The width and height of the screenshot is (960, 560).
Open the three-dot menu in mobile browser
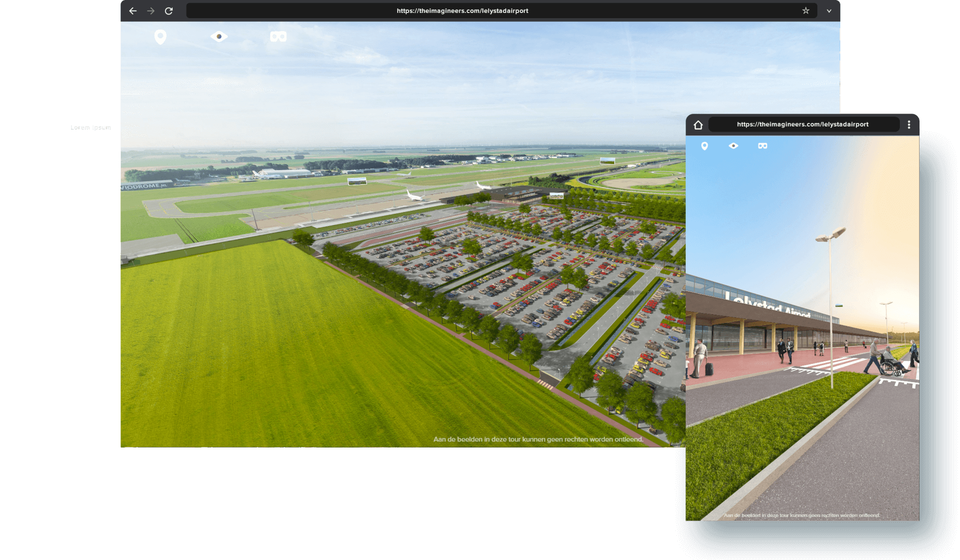click(909, 124)
